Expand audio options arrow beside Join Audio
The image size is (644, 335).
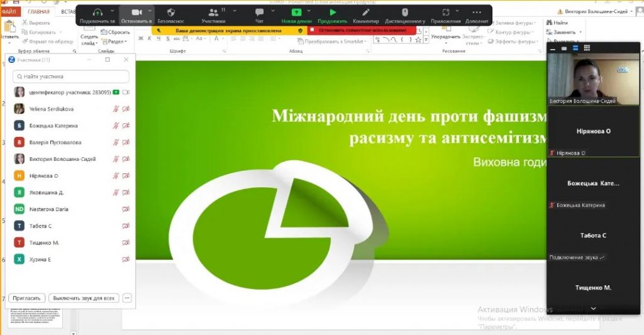click(x=113, y=11)
